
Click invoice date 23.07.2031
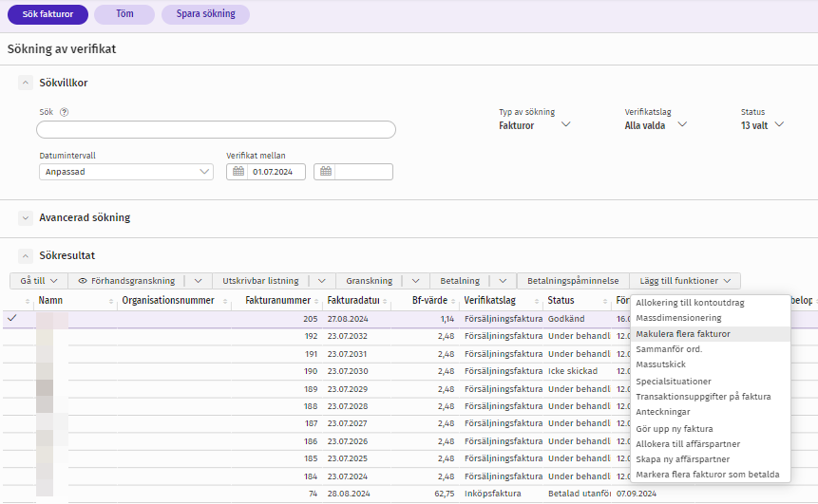click(x=347, y=354)
